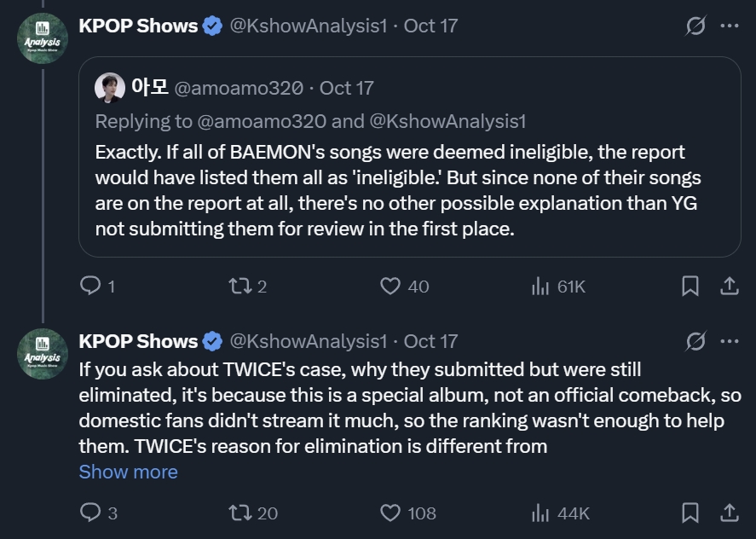Click Grok explain icon on TWICE tweet
The height and width of the screenshot is (539, 756).
tap(695, 341)
